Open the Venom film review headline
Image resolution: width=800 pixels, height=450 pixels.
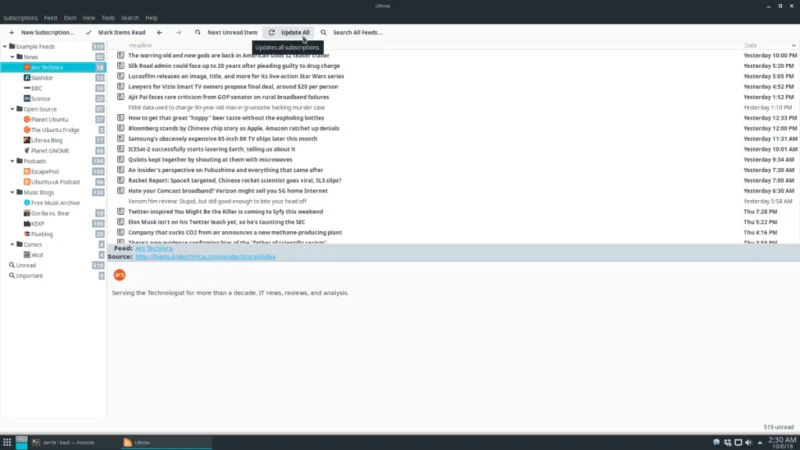tap(217, 201)
